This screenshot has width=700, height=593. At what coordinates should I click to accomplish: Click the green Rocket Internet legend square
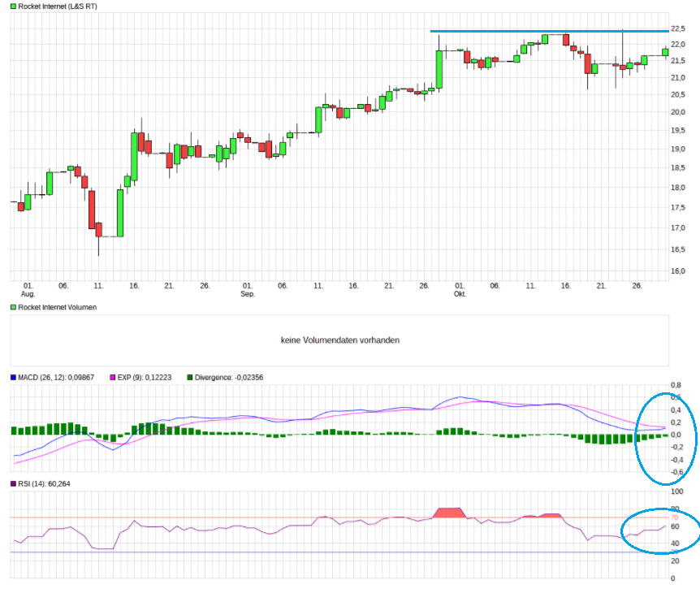pos(13,6)
